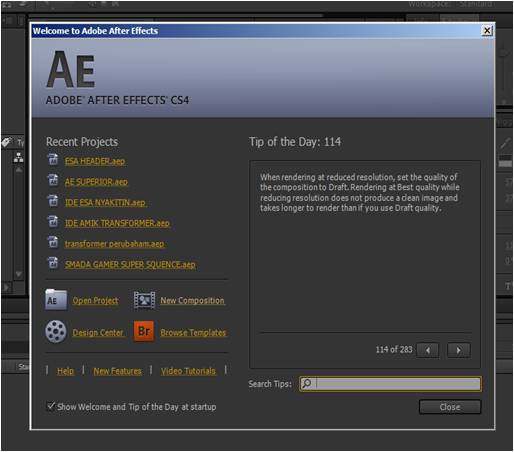Screen dimensions: 514x452
Task: Open the Design Center link
Action: tap(98, 333)
